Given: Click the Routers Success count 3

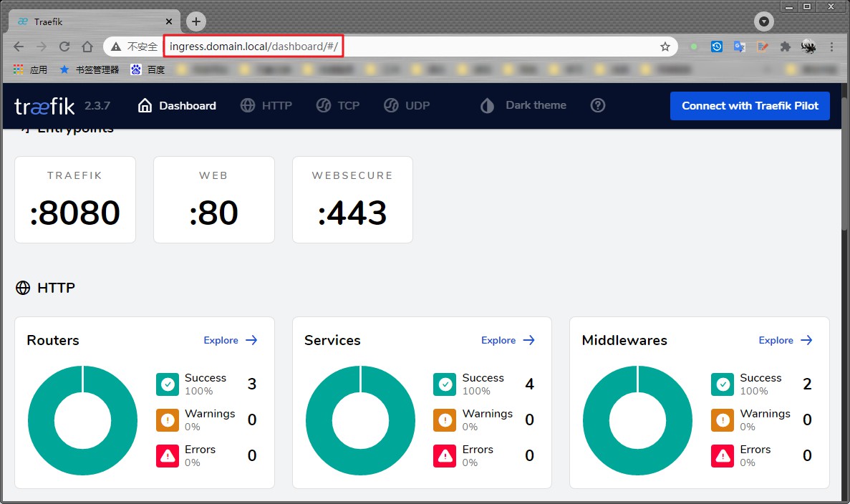Looking at the screenshot, I should click(x=252, y=384).
